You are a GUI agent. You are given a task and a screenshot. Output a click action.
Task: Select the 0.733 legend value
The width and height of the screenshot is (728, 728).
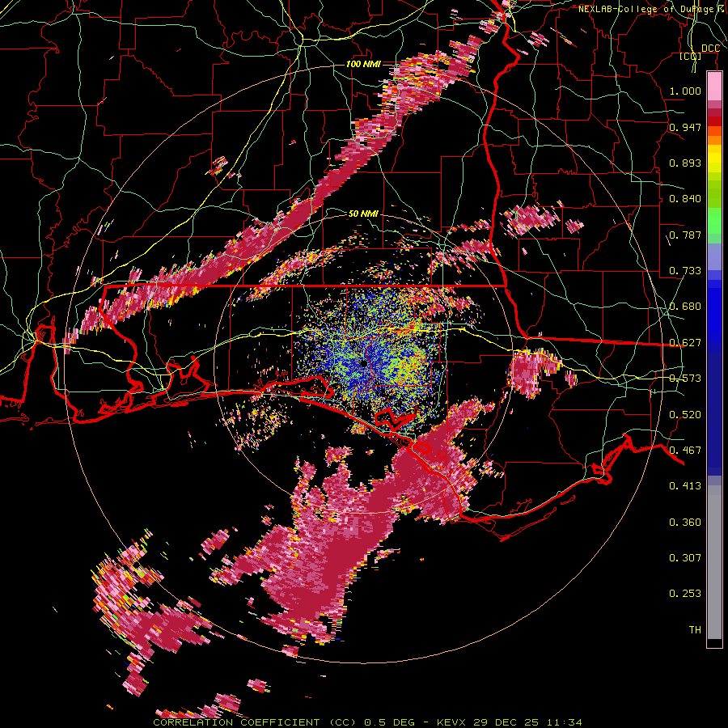[x=685, y=270]
